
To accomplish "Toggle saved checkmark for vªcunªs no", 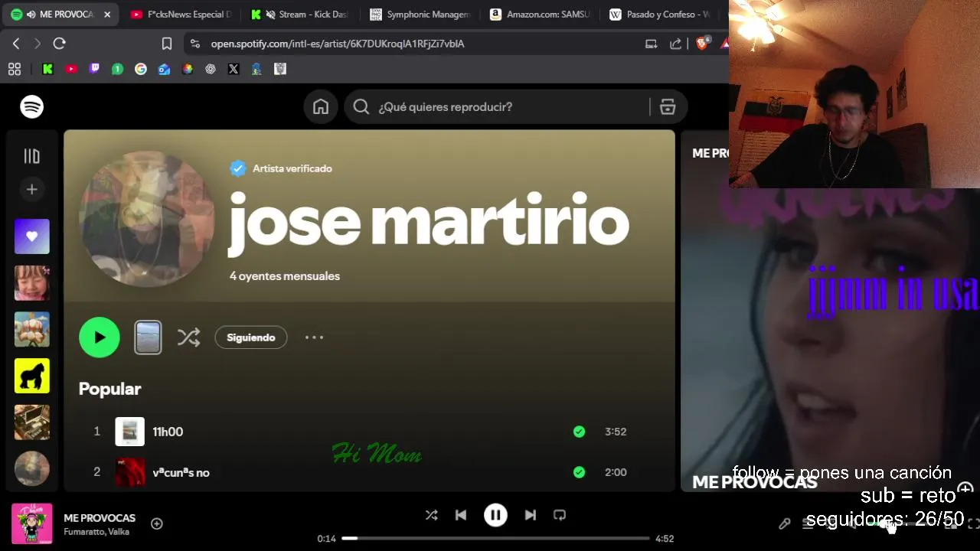I will 579,472.
